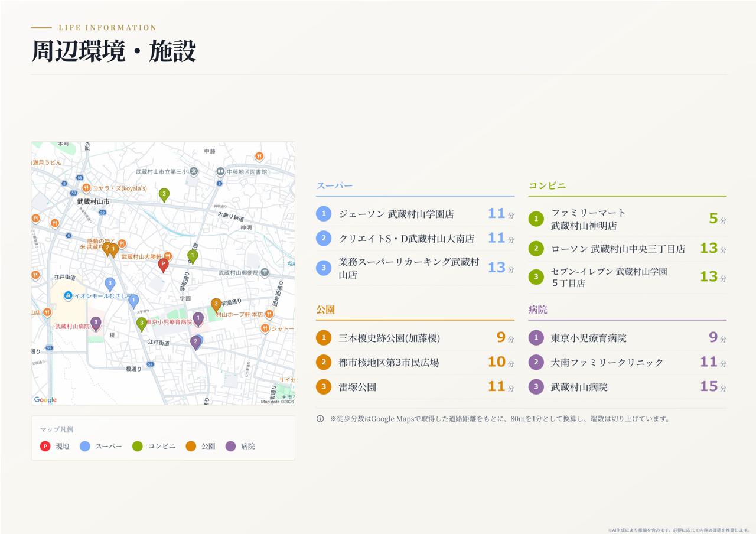Click the 15分 walking time for 武蔵村山病院
The image size is (756, 534).
pos(713,387)
